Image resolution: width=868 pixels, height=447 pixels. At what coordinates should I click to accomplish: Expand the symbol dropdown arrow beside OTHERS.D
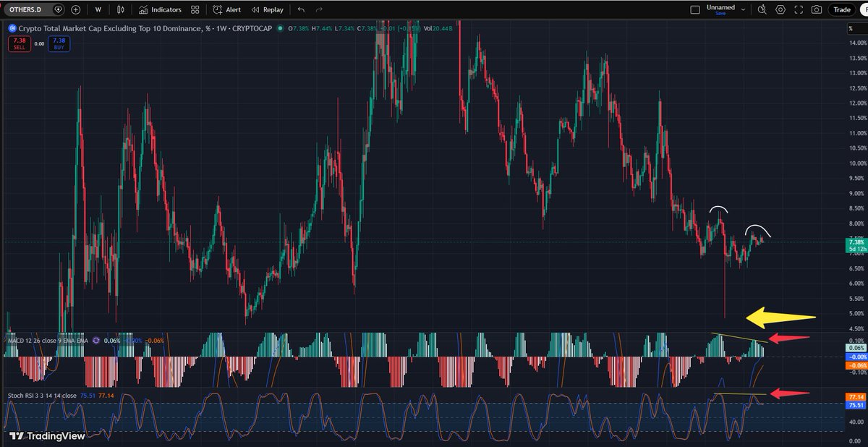point(58,10)
